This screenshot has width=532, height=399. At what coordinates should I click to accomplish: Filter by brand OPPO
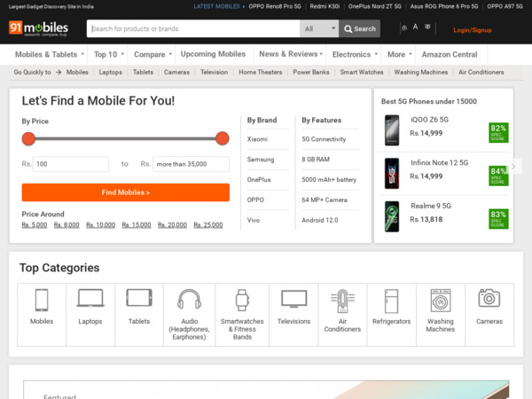[x=255, y=199]
